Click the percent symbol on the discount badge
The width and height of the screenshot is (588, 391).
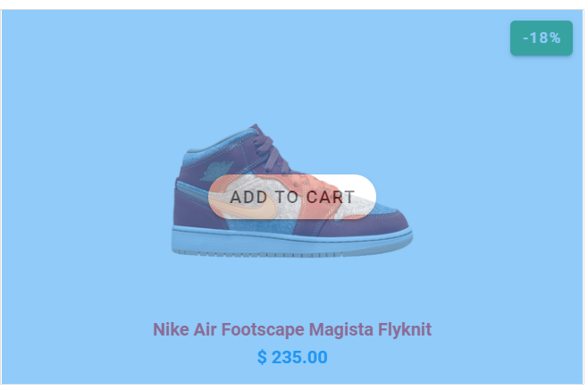[555, 38]
